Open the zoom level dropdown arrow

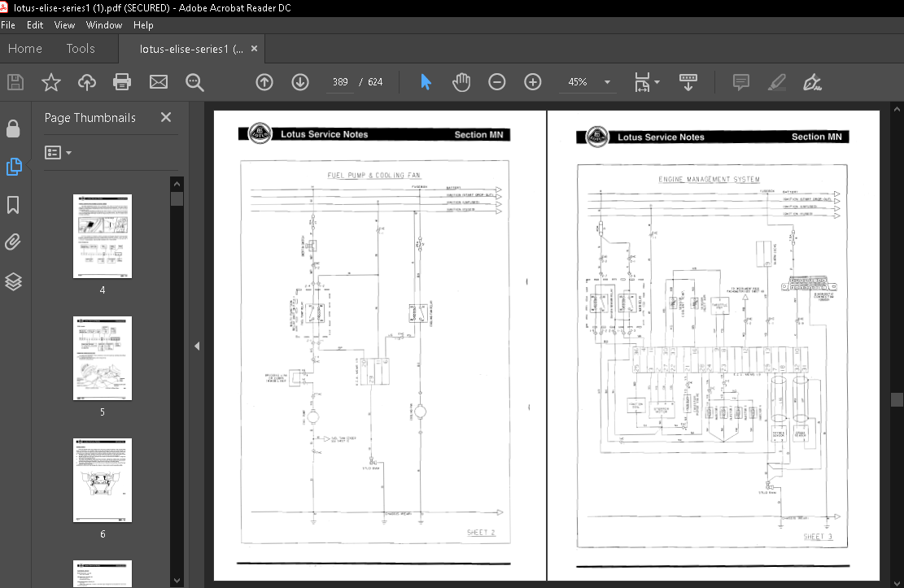607,82
